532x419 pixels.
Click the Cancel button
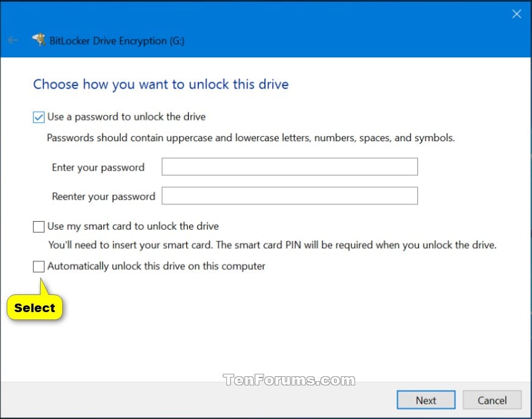tap(492, 400)
